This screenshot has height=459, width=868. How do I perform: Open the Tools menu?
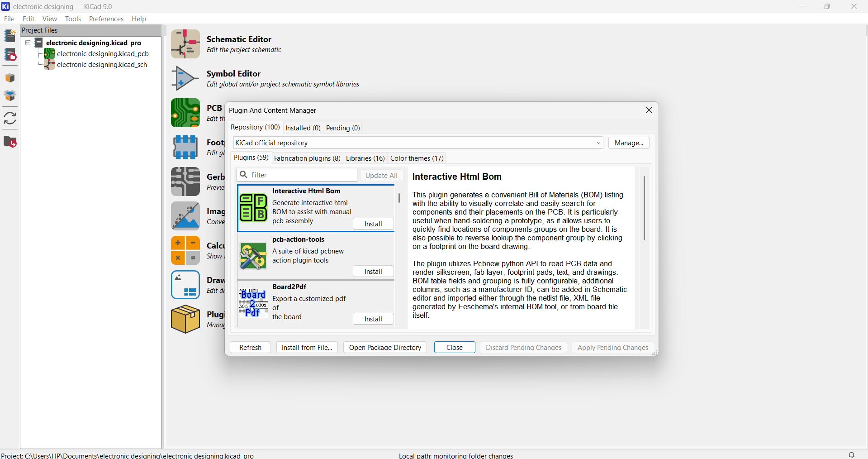[73, 19]
